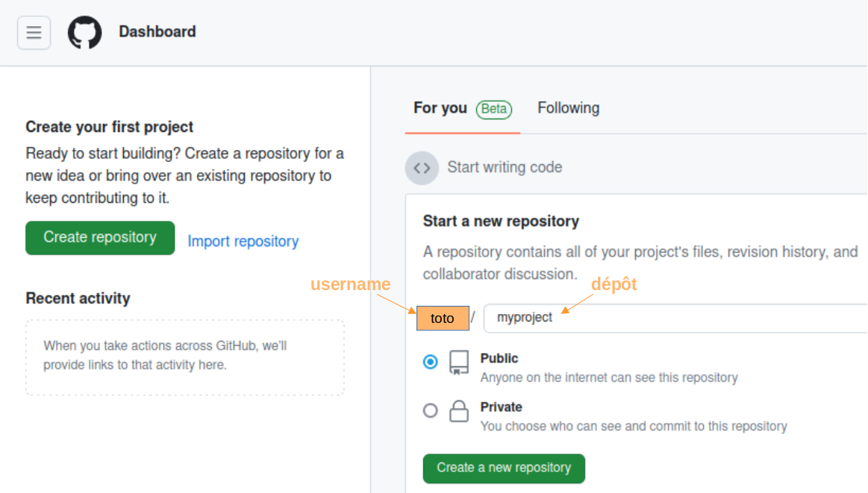Click the padlock icon next to Private
The height and width of the screenshot is (493, 868).
pyautogui.click(x=458, y=410)
